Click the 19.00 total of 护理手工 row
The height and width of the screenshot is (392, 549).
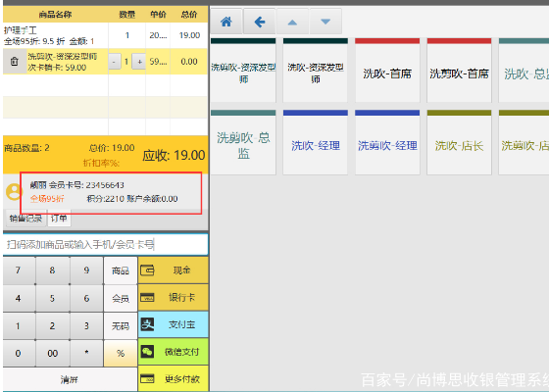point(189,35)
